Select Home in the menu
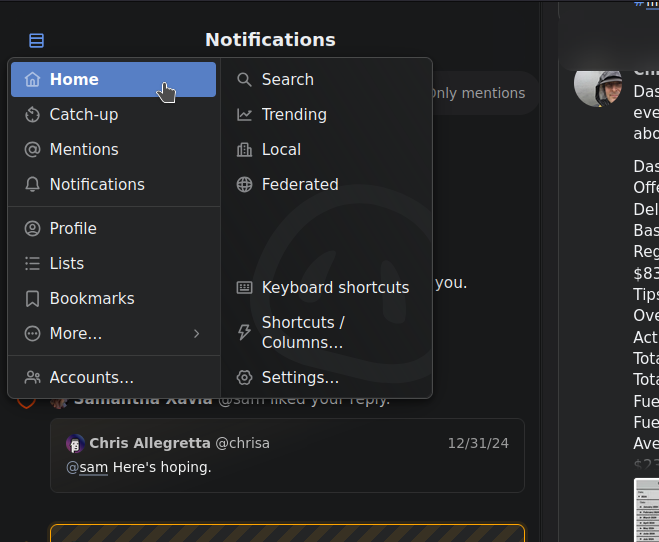The height and width of the screenshot is (542, 659). click(x=113, y=79)
